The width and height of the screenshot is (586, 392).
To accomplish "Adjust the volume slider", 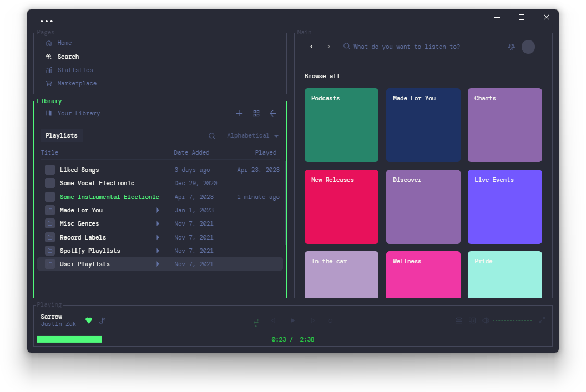I will (512, 320).
